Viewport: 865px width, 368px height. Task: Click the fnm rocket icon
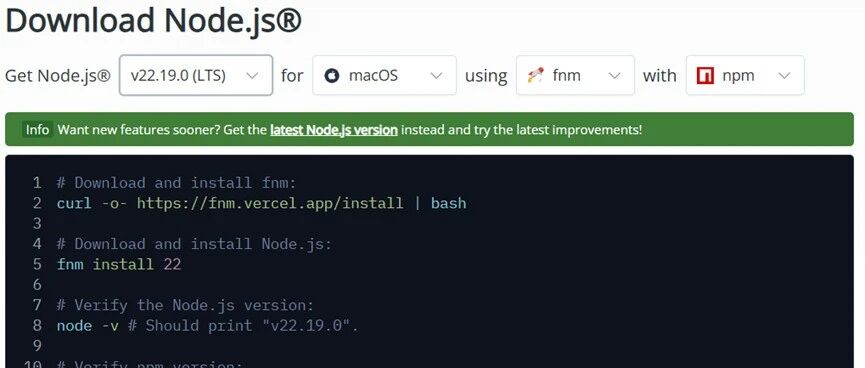535,75
